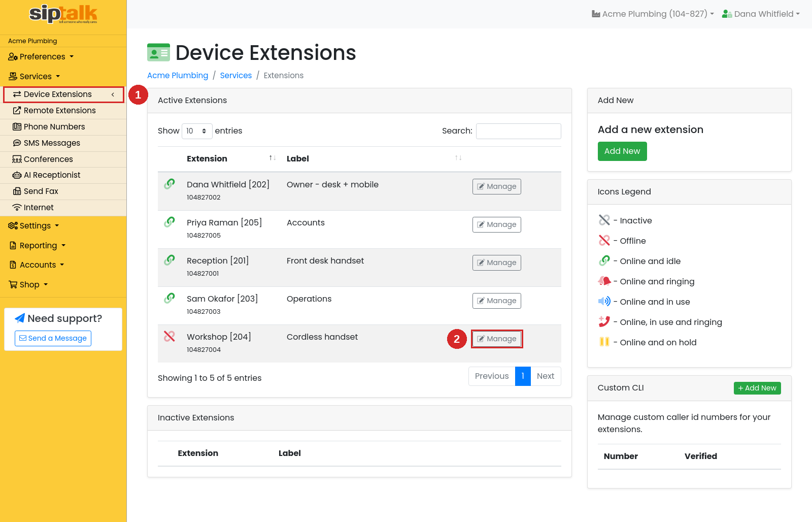The image size is (812, 522).
Task: Click the green Add New extension button
Action: [622, 151]
